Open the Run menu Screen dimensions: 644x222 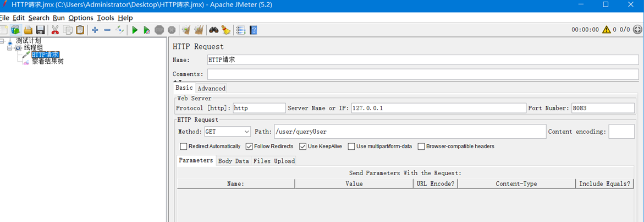tap(59, 18)
